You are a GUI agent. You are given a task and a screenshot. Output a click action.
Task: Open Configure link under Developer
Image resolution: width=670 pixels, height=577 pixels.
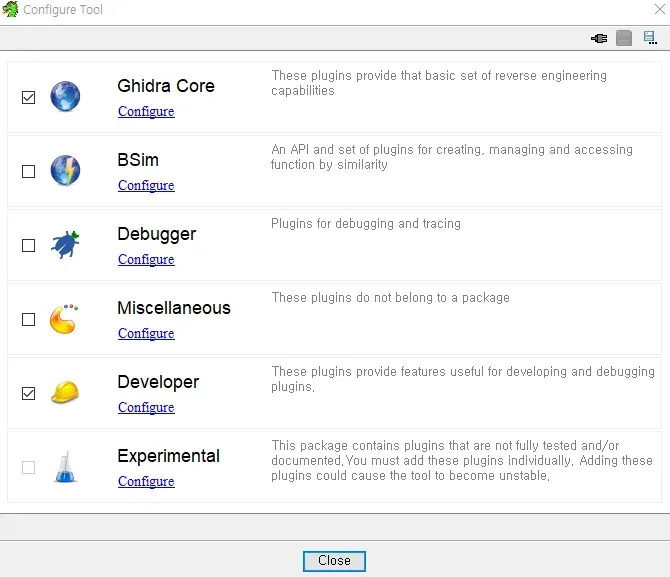(x=146, y=407)
